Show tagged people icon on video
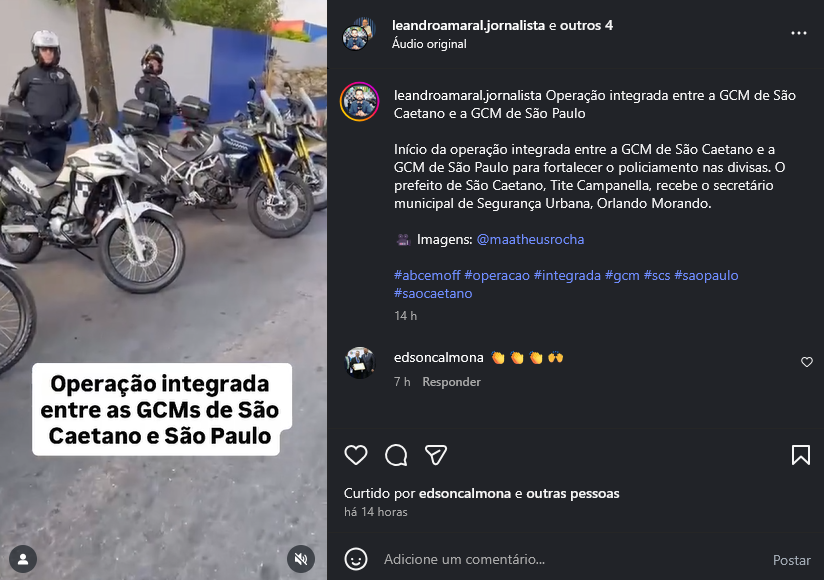824x580 pixels. [x=23, y=560]
